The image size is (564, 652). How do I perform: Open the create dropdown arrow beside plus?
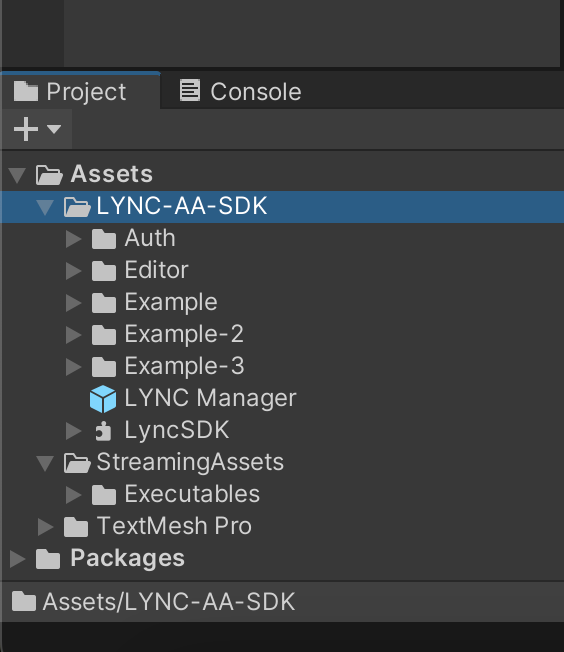click(x=54, y=129)
